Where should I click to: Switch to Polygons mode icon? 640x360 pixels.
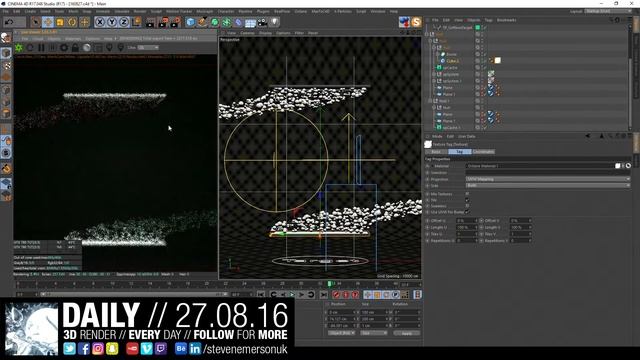[6, 113]
